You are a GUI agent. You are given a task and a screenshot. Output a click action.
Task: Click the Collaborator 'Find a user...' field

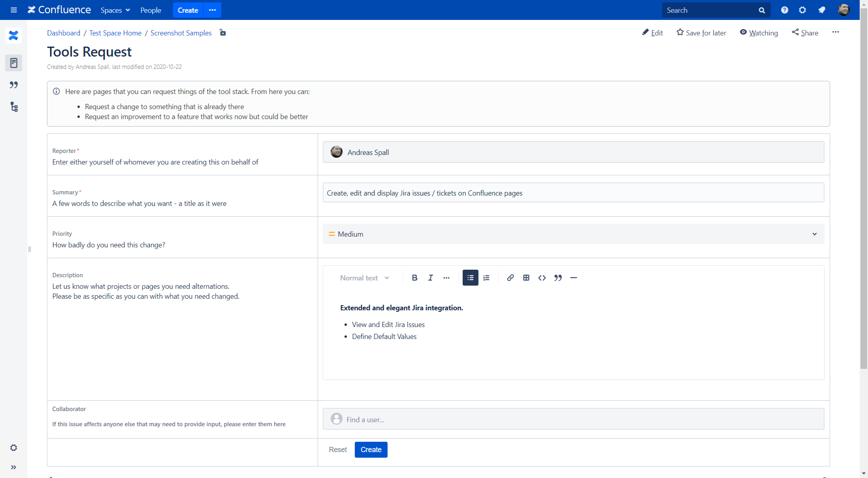[573, 419]
